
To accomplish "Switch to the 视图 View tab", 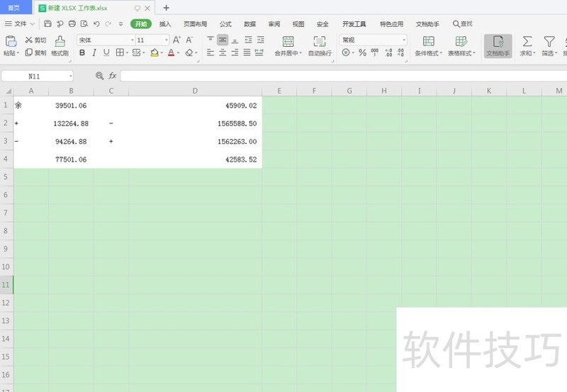I will coord(298,24).
